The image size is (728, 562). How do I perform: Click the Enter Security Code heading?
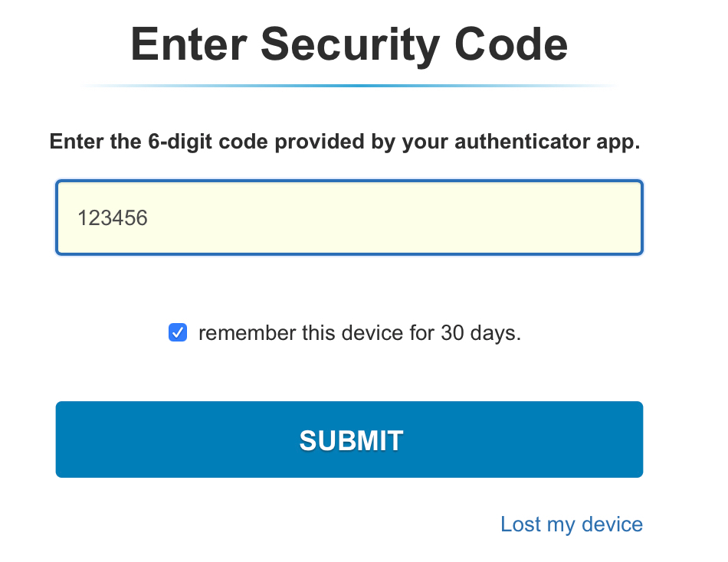tap(349, 44)
